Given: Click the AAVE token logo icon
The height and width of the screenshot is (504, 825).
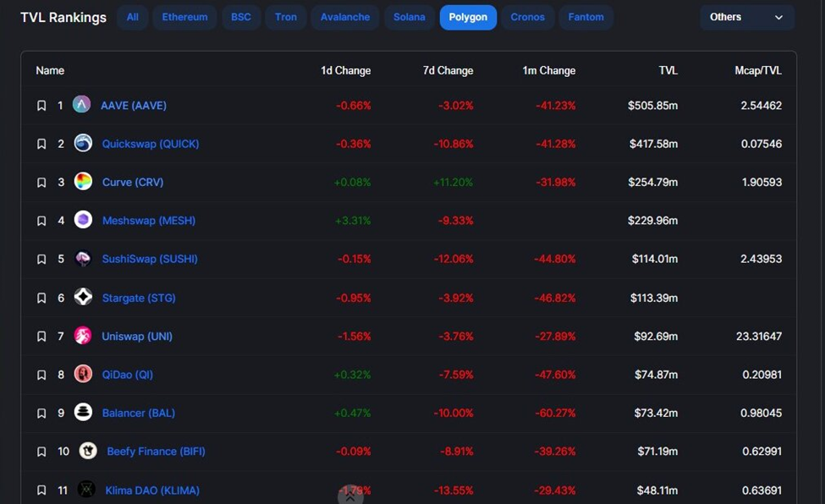Looking at the screenshot, I should click(81, 105).
